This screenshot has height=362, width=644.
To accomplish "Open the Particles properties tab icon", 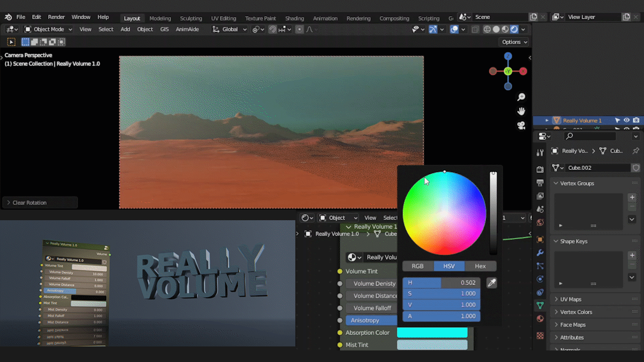I will coord(540,265).
